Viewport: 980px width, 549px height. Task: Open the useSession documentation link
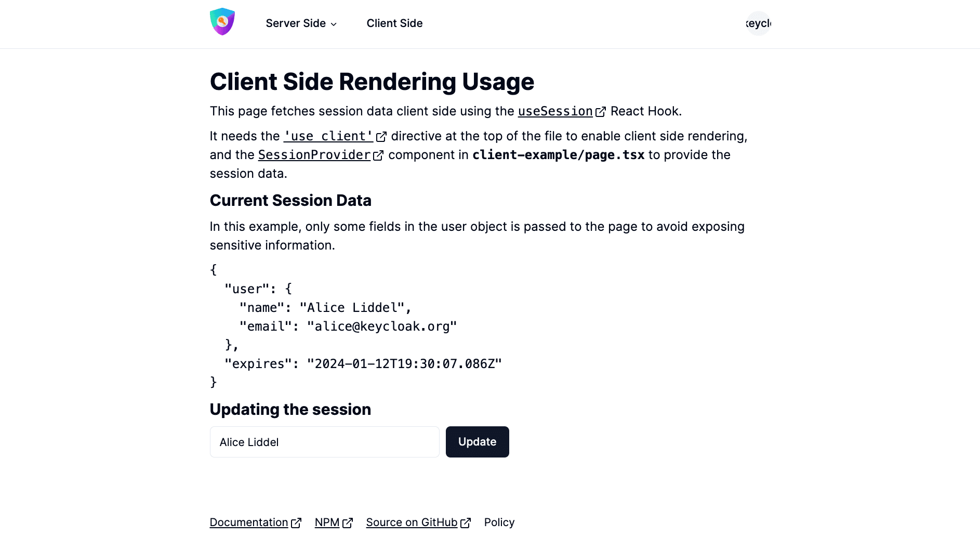555,111
